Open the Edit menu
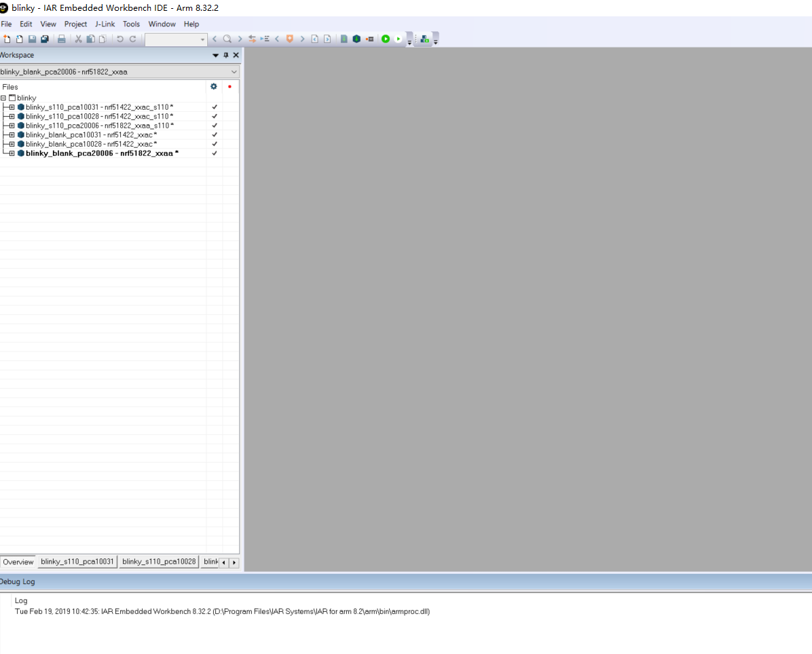This screenshot has height=654, width=812. [26, 24]
